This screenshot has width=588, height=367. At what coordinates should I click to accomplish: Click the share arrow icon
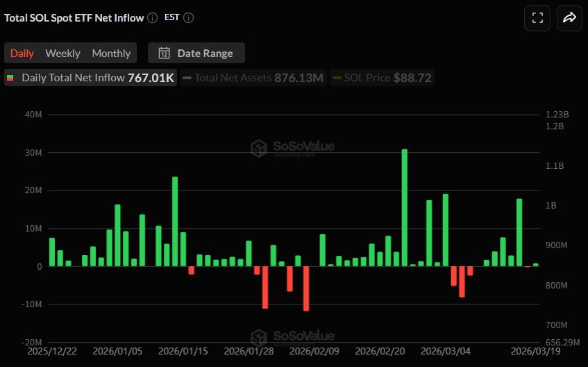[x=569, y=18]
